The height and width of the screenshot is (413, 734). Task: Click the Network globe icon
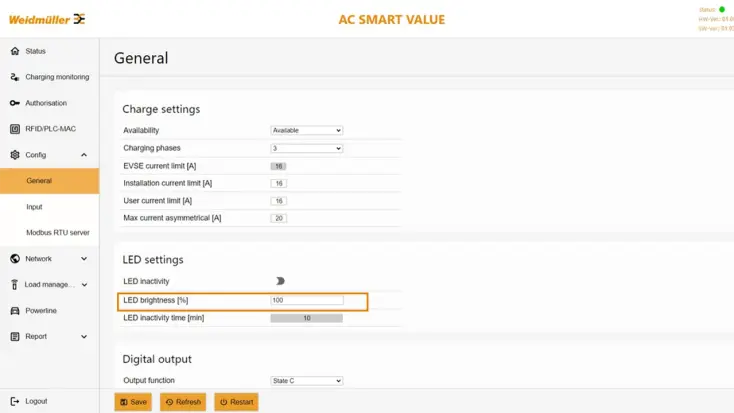click(15, 259)
